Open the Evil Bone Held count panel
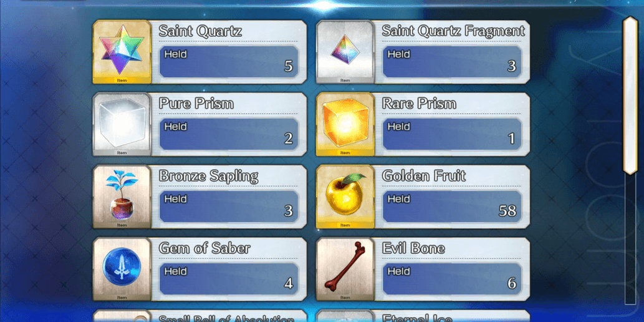The width and height of the screenshot is (644, 322). pos(452,279)
